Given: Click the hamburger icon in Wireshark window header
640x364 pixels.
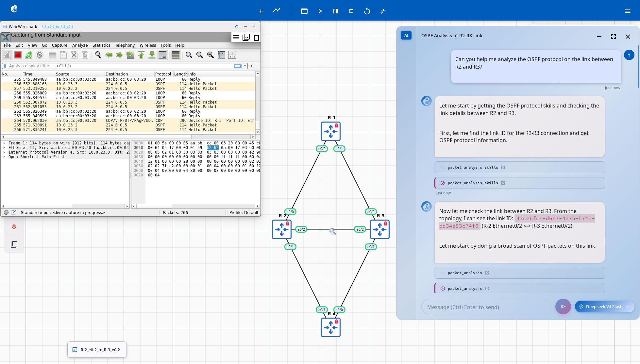Looking at the screenshot, I should click(236, 37).
